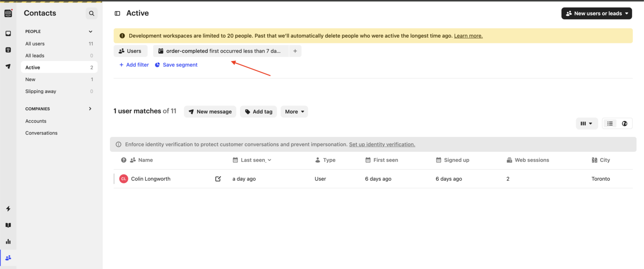Sort by Last seen column header
This screenshot has width=644, height=269.
253,160
